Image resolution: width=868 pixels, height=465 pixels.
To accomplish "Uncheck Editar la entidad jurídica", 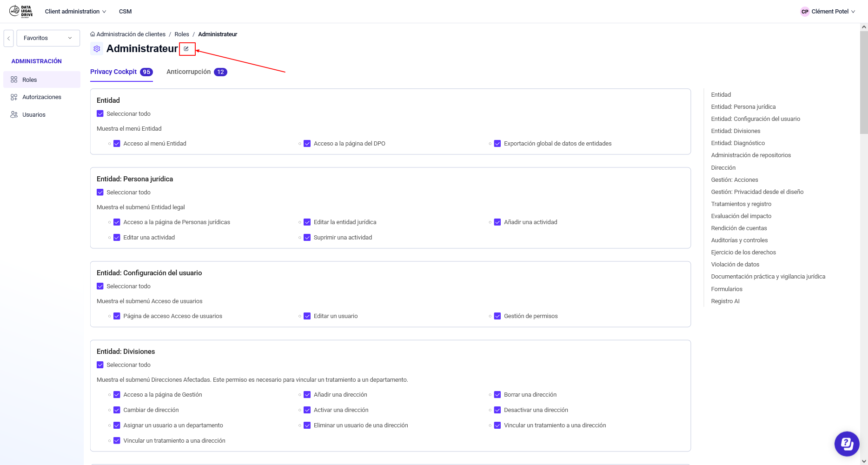I will click(x=307, y=222).
